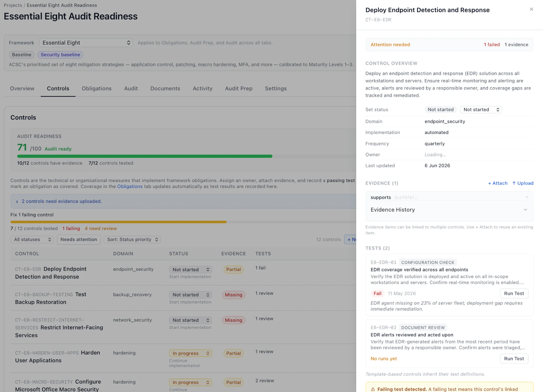Click Upload evidence link

pyautogui.click(x=523, y=183)
